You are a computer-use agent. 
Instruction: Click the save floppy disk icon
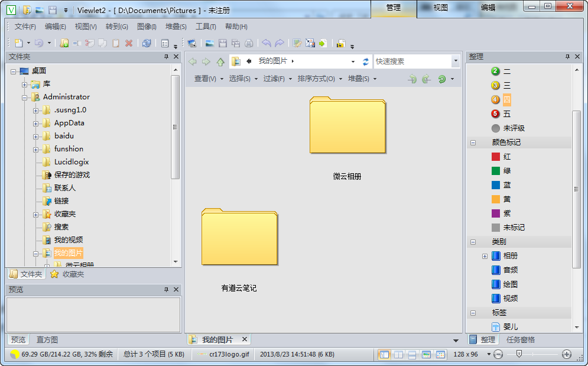pyautogui.click(x=223, y=43)
